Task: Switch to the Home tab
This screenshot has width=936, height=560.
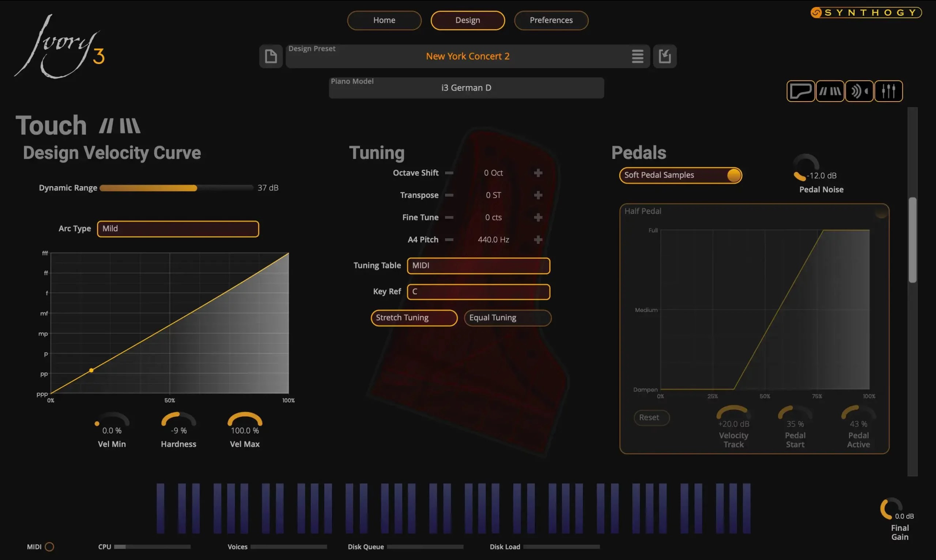Action: click(384, 20)
